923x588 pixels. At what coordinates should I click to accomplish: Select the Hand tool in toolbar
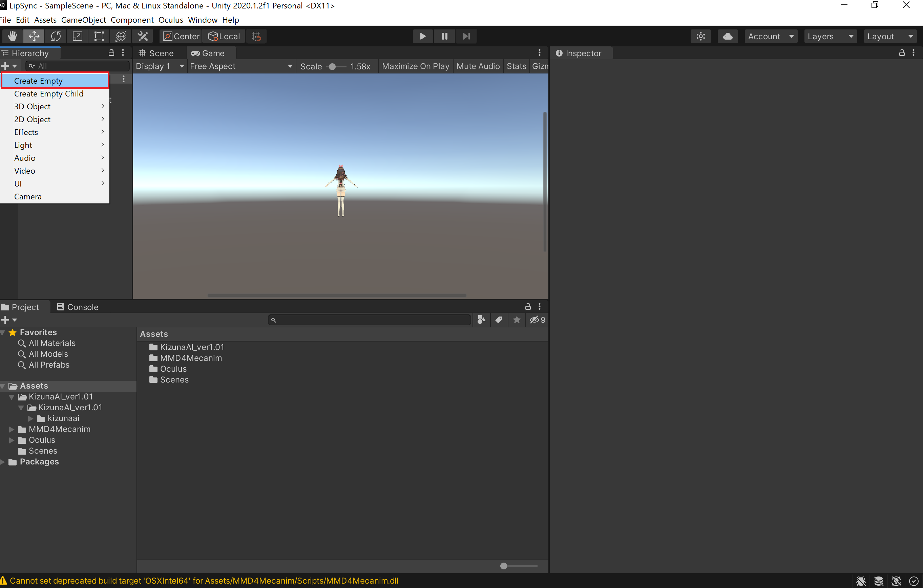pyautogui.click(x=12, y=37)
